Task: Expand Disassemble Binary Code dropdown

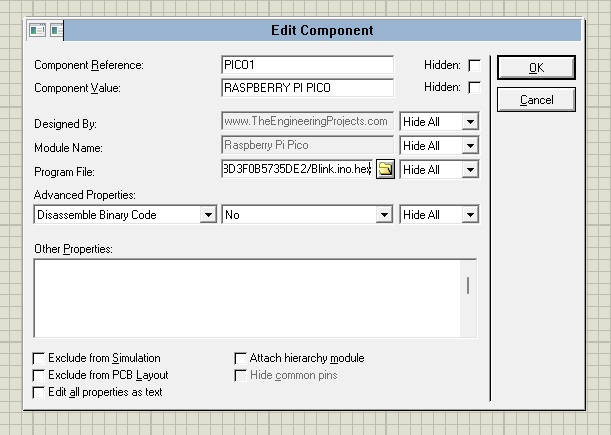Action: point(125,215)
